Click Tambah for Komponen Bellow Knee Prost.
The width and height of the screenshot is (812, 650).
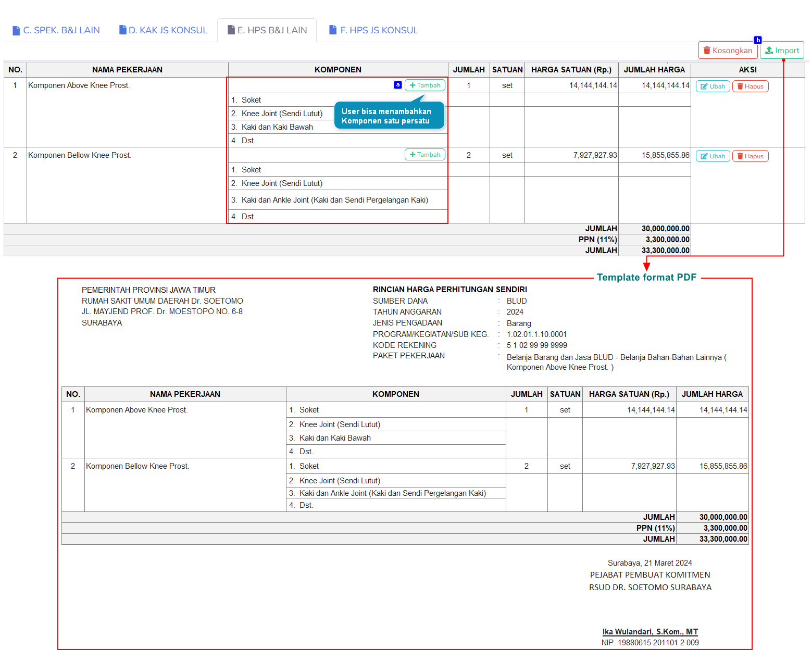(x=425, y=155)
